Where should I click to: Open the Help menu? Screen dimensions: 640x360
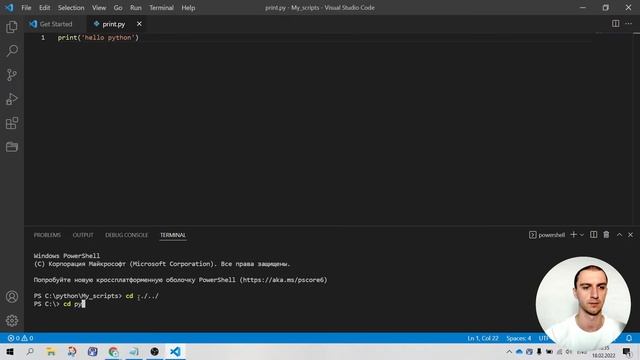click(188, 8)
